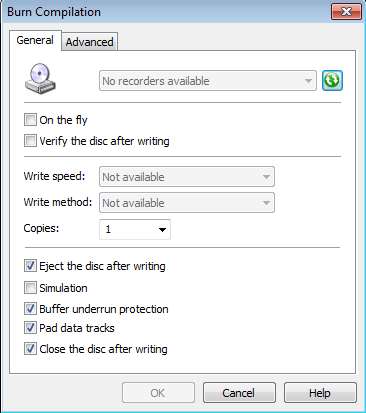The width and height of the screenshot is (366, 413).
Task: Open the No recorders available dropdown
Action: pyautogui.click(x=208, y=81)
